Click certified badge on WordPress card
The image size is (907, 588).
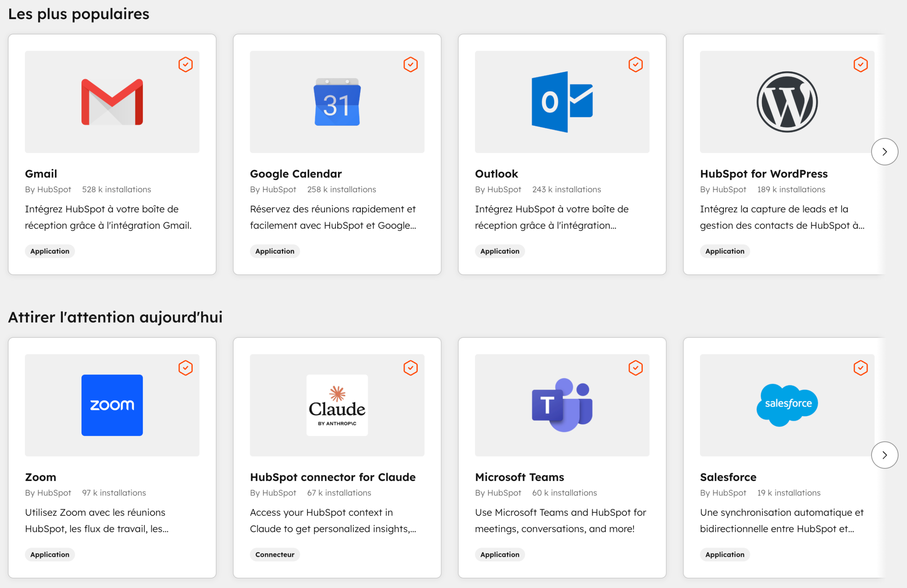point(861,64)
